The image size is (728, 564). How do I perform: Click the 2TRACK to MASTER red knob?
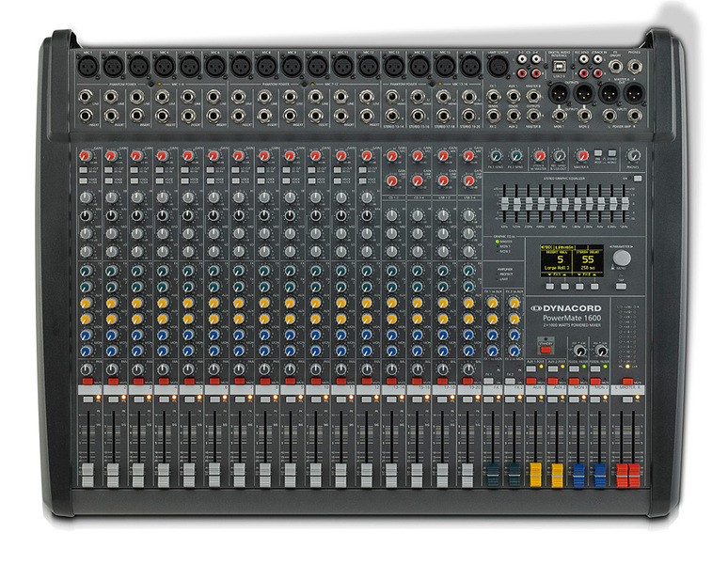pos(539,156)
